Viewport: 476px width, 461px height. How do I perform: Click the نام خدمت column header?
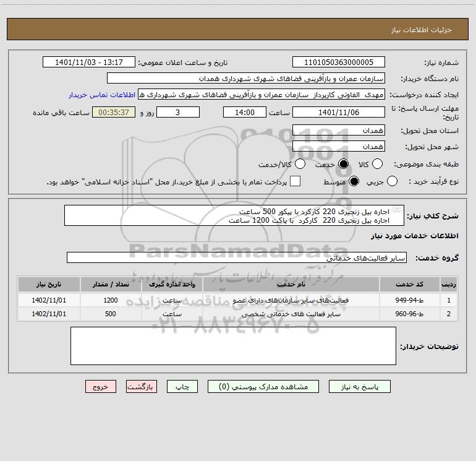pos(291,284)
